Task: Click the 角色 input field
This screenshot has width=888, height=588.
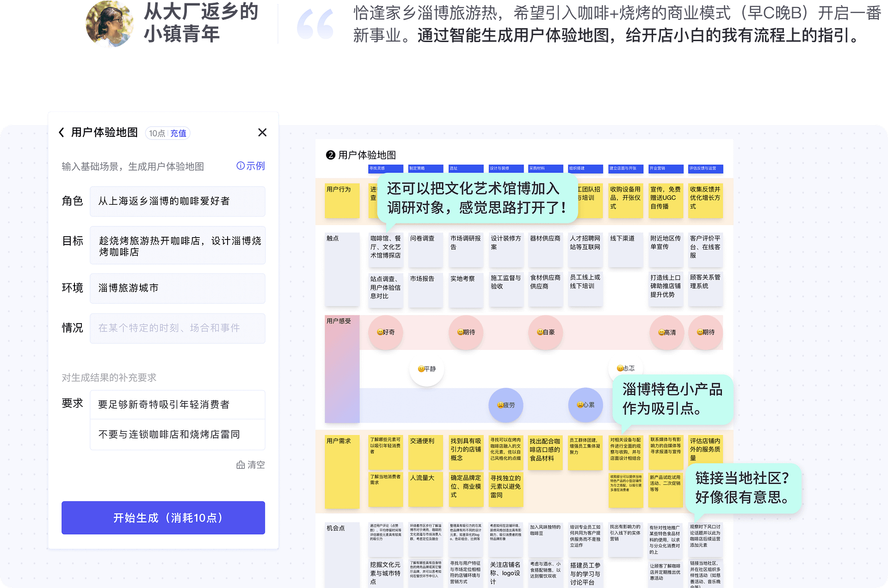Action: click(178, 202)
